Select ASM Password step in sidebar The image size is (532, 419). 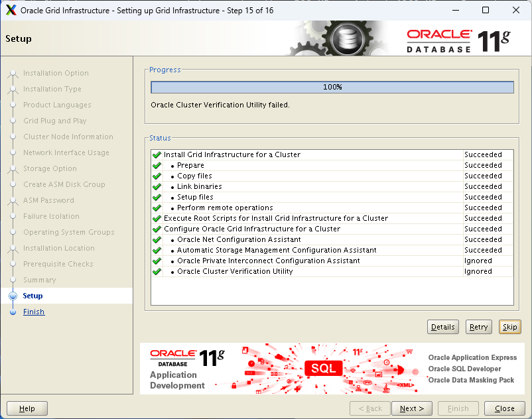(48, 200)
